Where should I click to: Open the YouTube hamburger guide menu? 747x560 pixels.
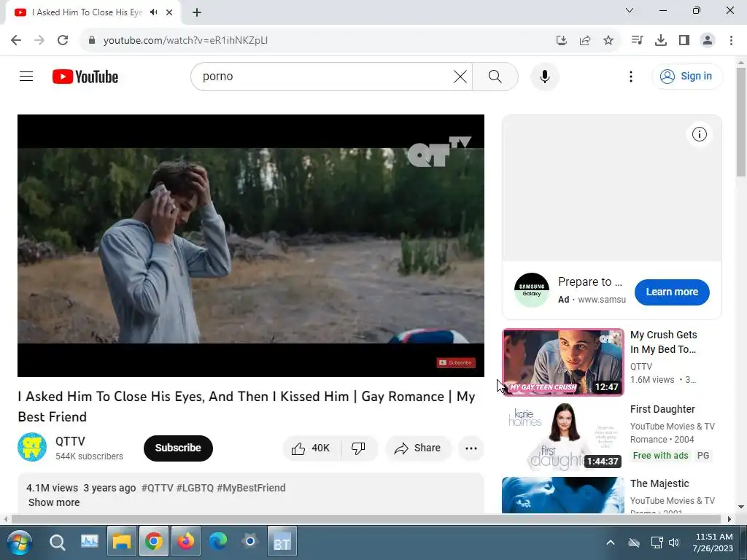(26, 76)
